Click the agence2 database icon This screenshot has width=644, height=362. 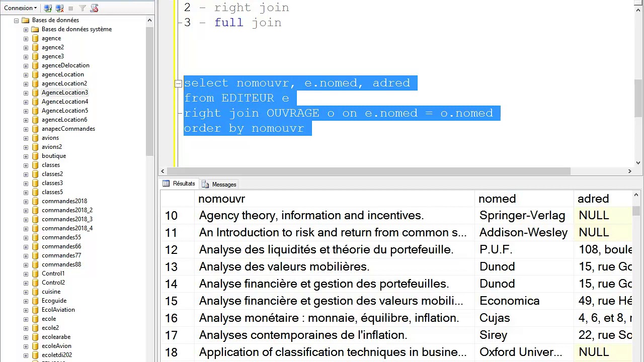[35, 47]
